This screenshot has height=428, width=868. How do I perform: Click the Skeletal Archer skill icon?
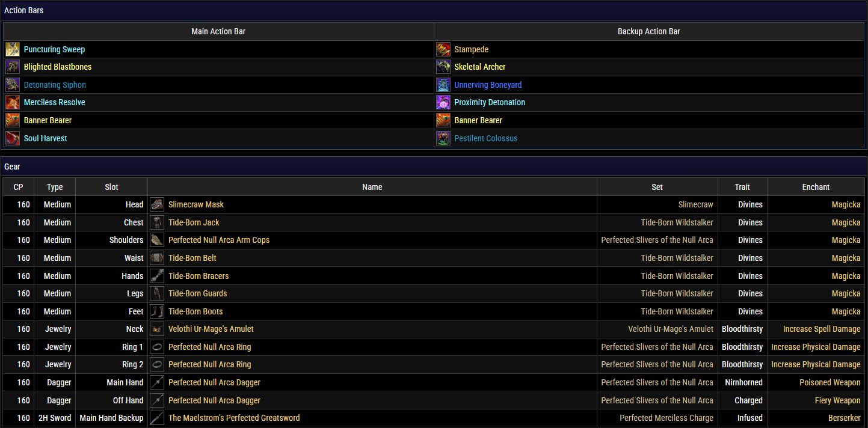pos(443,67)
